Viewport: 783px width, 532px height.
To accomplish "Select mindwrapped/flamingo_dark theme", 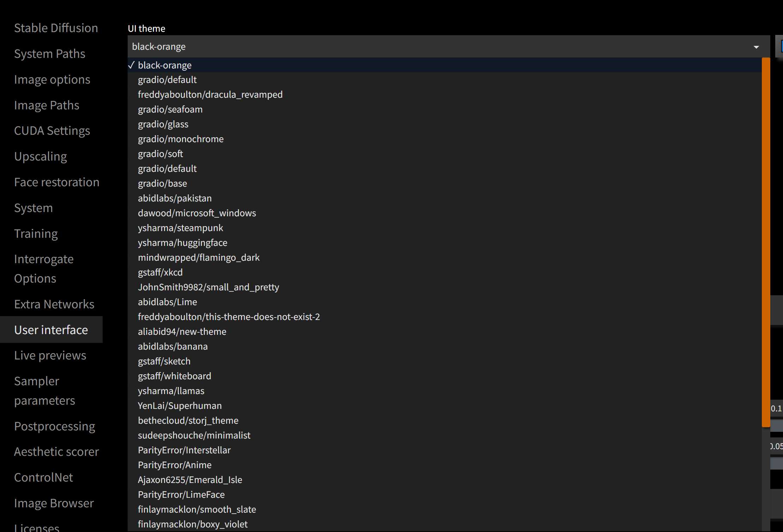I will coord(445,258).
